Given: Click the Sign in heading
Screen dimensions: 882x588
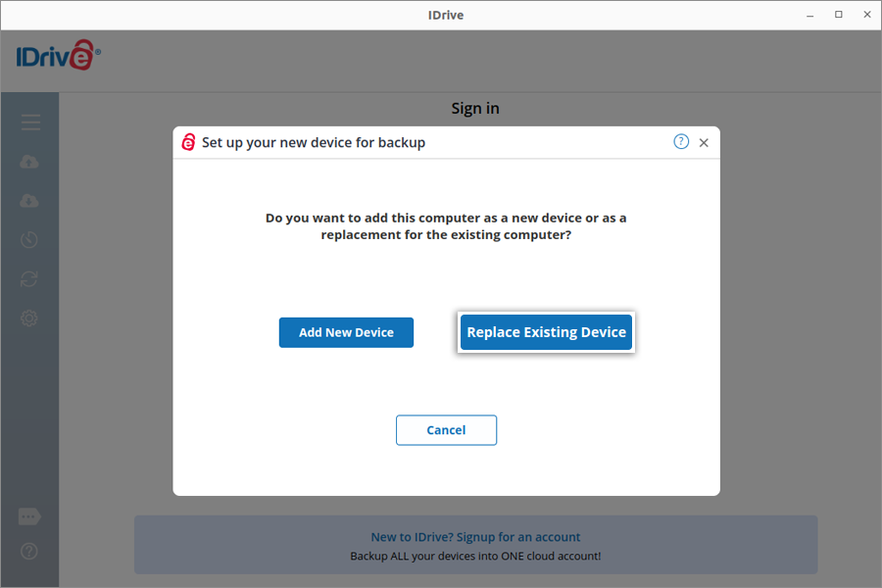Looking at the screenshot, I should click(x=475, y=109).
